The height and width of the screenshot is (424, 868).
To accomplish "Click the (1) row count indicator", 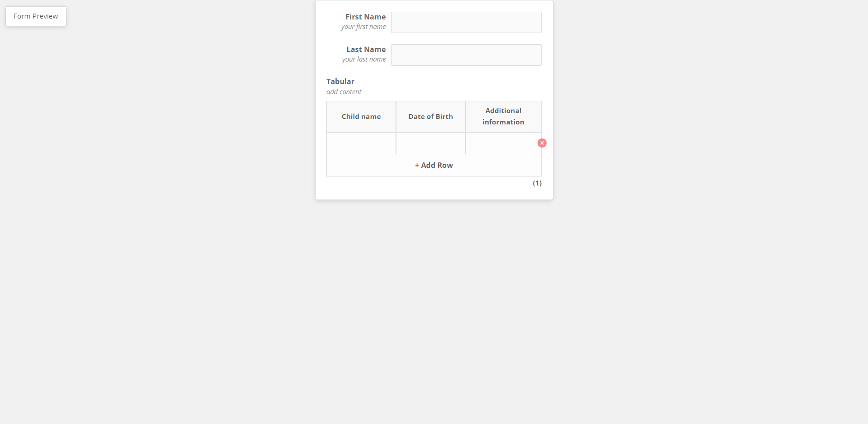I will coord(537,183).
